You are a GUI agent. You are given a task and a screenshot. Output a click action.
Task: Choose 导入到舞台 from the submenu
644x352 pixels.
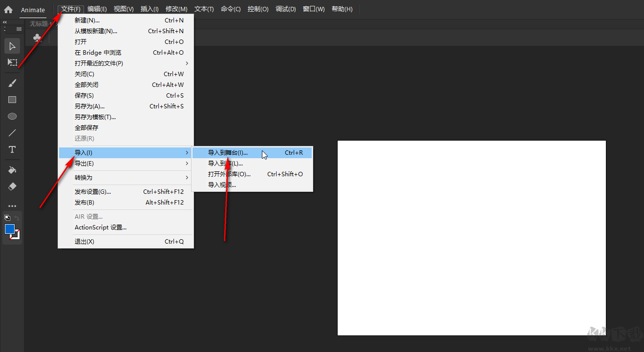pos(229,152)
